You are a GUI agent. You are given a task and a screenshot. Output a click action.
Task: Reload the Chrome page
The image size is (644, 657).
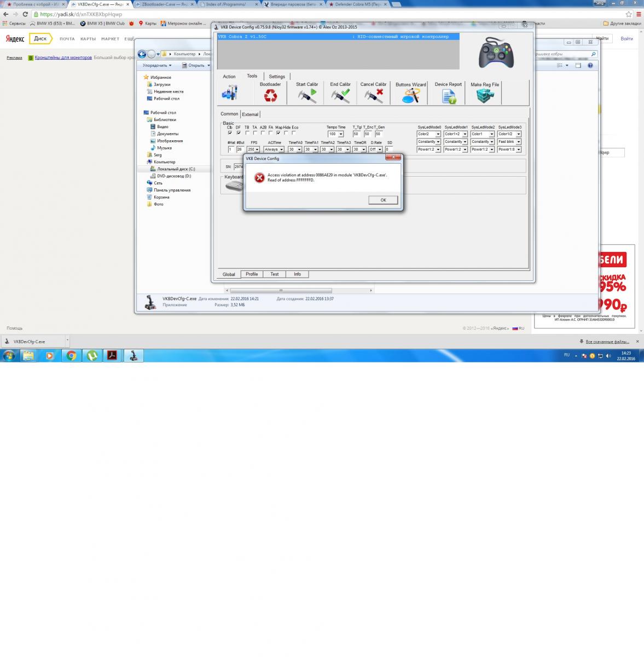click(25, 14)
